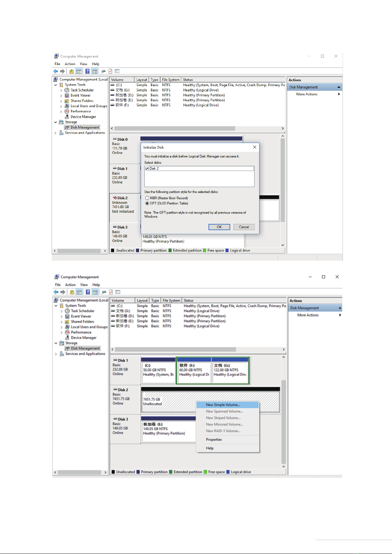The width and height of the screenshot is (392, 554).
Task: Open Device Manager in the lower window tree
Action: click(84, 338)
